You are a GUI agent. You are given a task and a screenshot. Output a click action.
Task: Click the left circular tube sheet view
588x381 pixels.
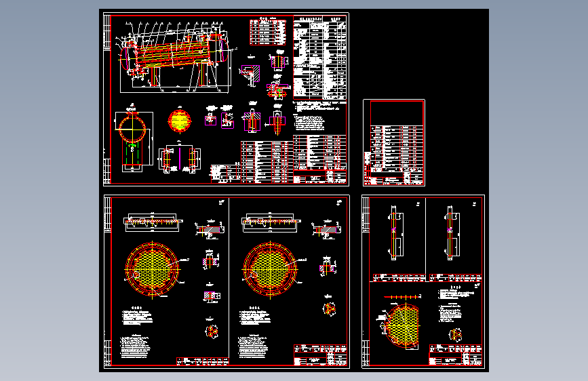(x=152, y=269)
